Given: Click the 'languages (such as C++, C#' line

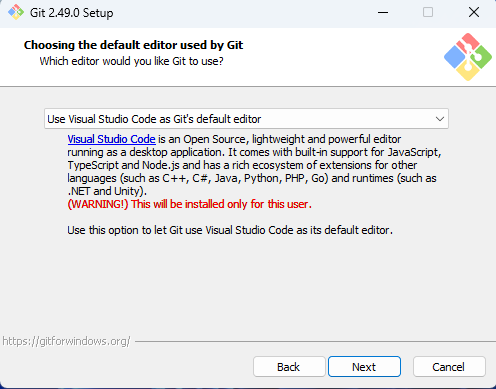Looking at the screenshot, I should tap(252, 178).
